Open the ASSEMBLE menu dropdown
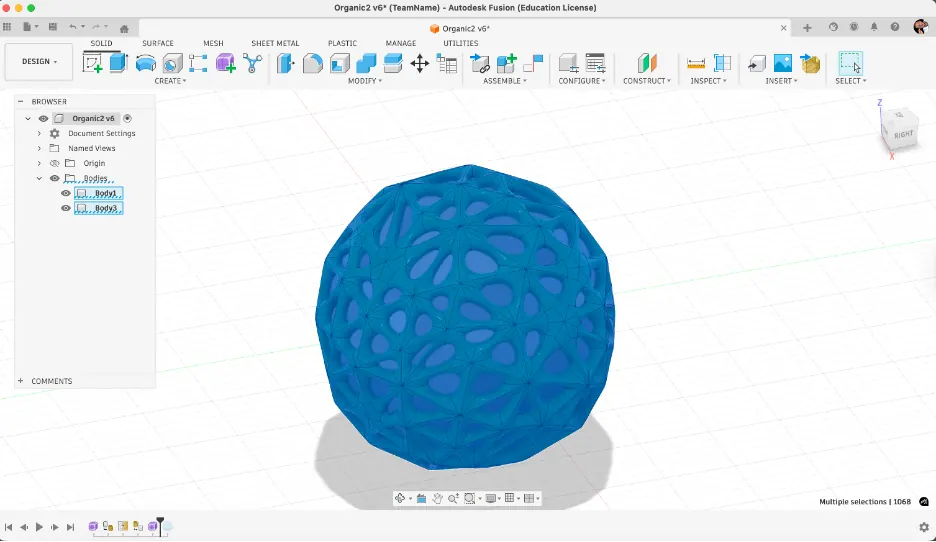Image resolution: width=936 pixels, height=542 pixels. click(x=504, y=81)
